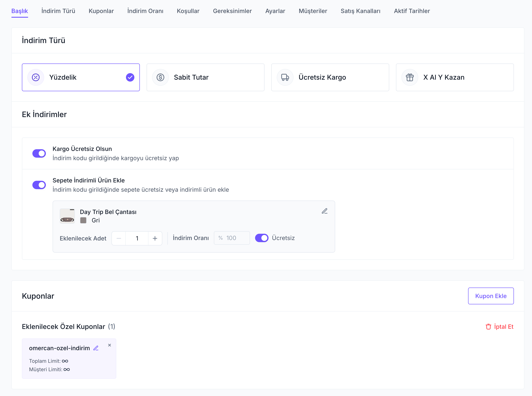
Task: Switch to the Satış Kanalları tab
Action: pos(360,11)
